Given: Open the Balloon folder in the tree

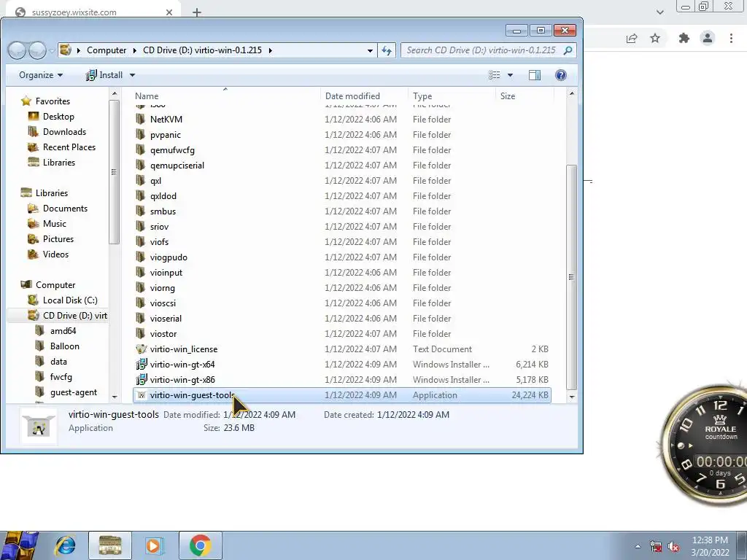Looking at the screenshot, I should point(64,346).
